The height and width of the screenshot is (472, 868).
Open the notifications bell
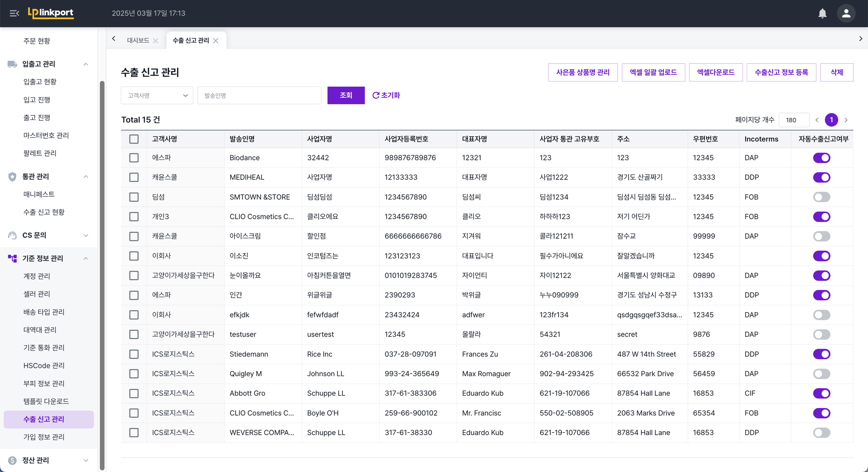[822, 14]
